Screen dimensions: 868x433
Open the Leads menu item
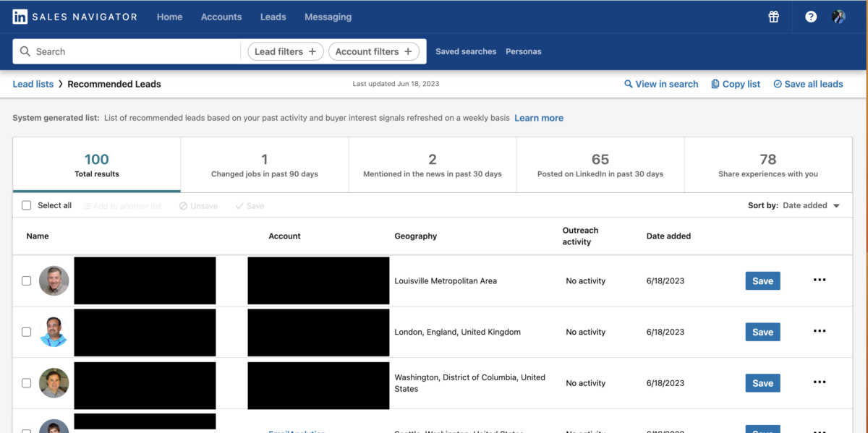coord(273,17)
